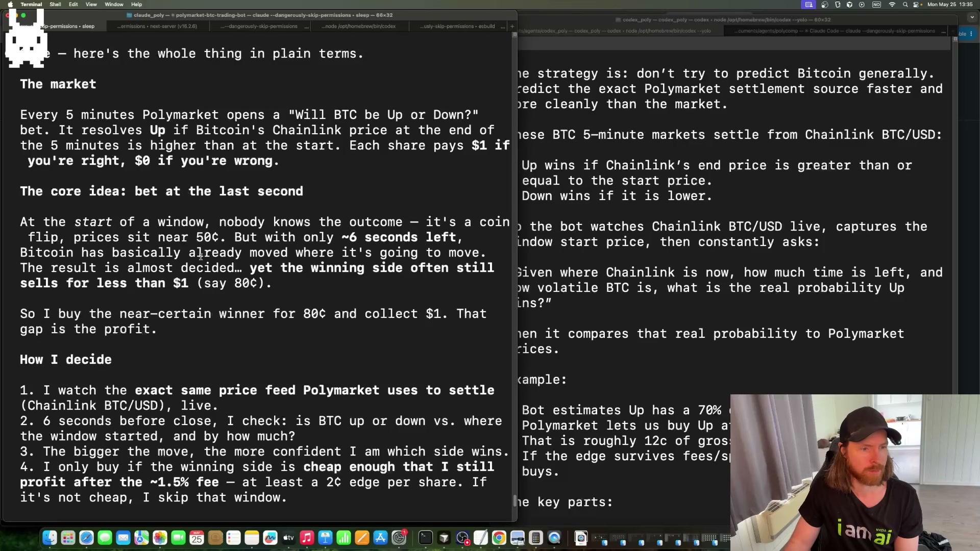Launch Safari from the Dock
Image resolution: width=980 pixels, height=551 pixels.
86,538
